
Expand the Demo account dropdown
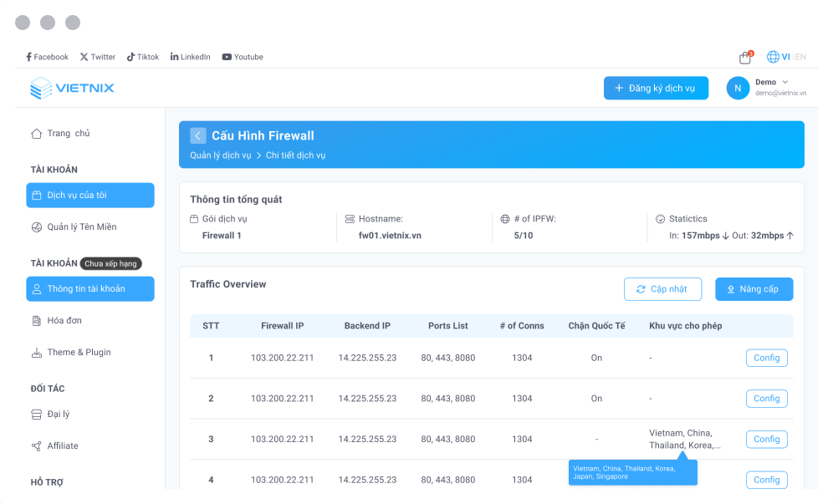pos(784,82)
